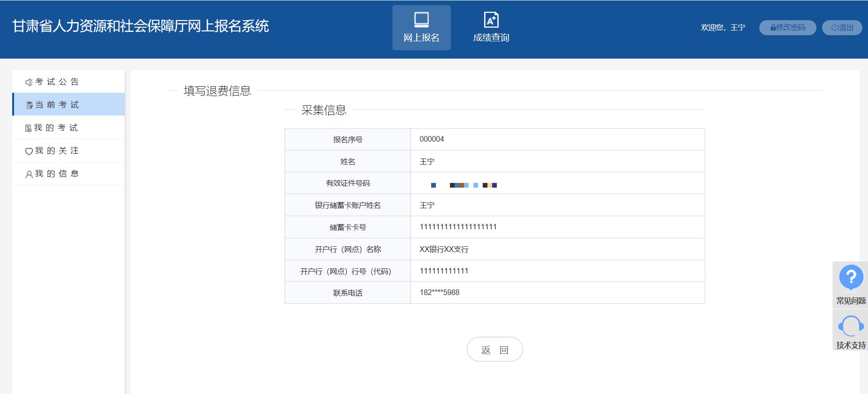Click the file icon beside 我的考试
This screenshot has height=394, width=868.
[x=28, y=128]
